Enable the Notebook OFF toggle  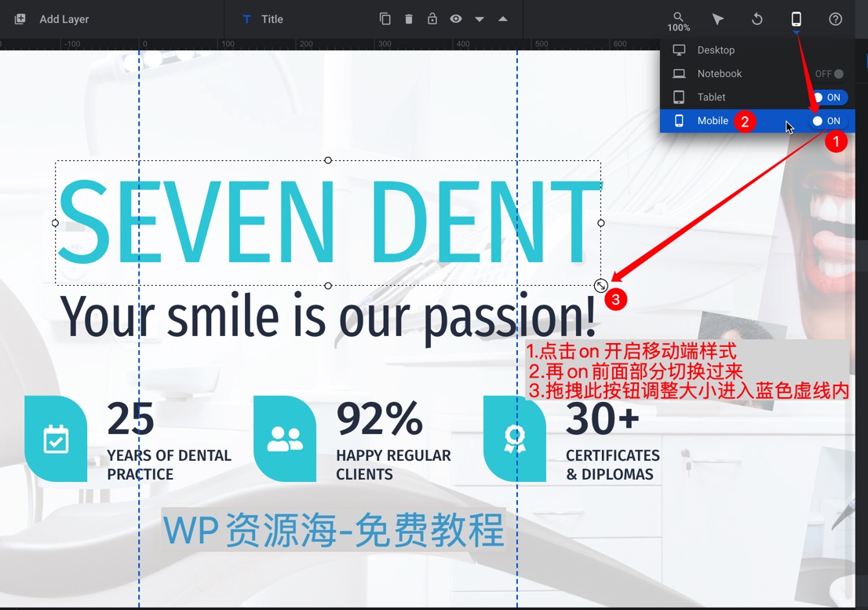[x=830, y=74]
